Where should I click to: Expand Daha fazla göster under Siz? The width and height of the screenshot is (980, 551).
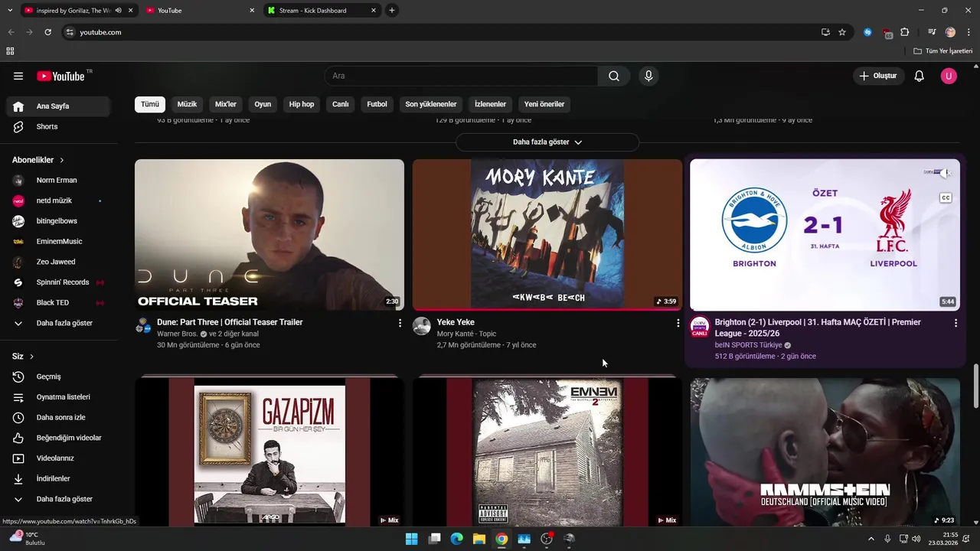coord(58,499)
